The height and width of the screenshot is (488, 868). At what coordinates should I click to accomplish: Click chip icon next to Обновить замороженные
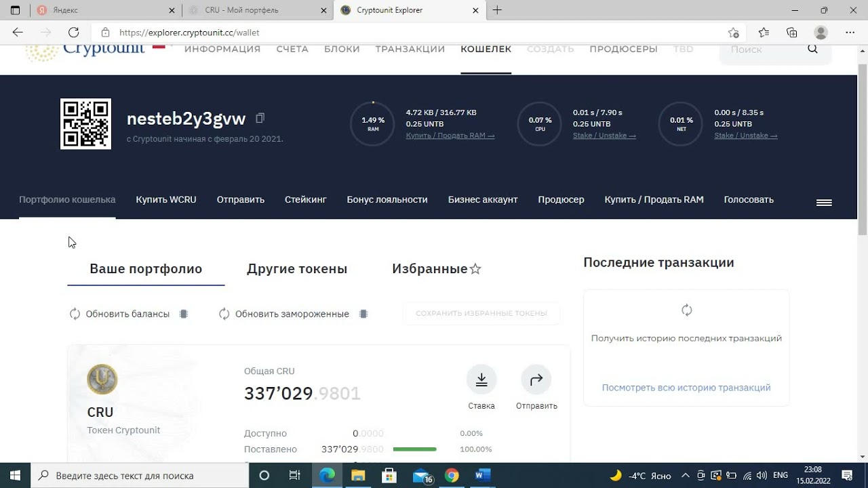click(x=363, y=314)
